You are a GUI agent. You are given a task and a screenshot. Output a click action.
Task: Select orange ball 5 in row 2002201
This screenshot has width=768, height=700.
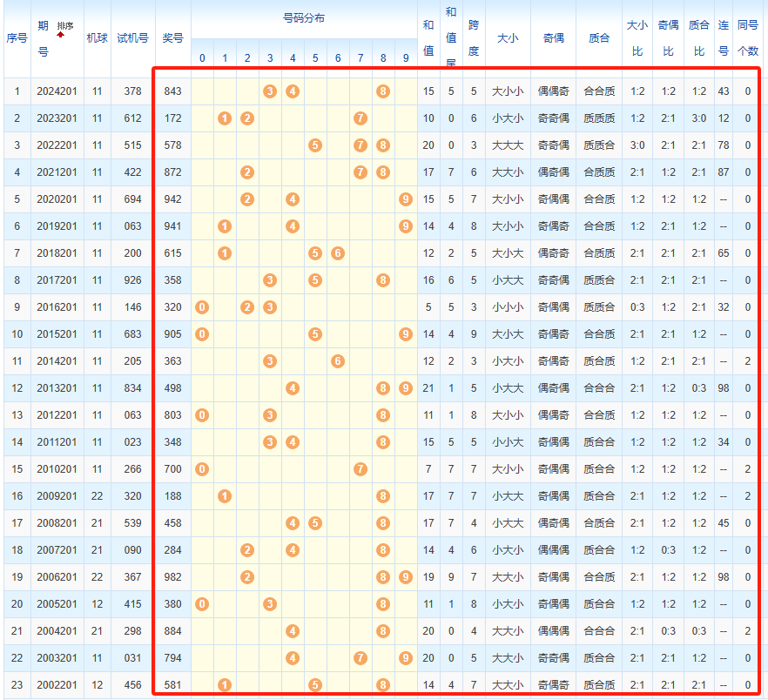[315, 685]
